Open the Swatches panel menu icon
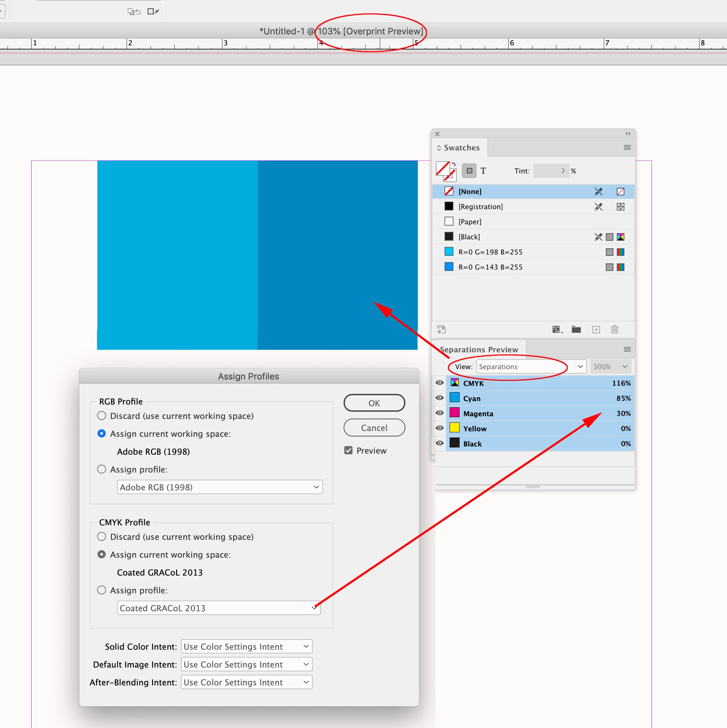727x728 pixels. 627,147
